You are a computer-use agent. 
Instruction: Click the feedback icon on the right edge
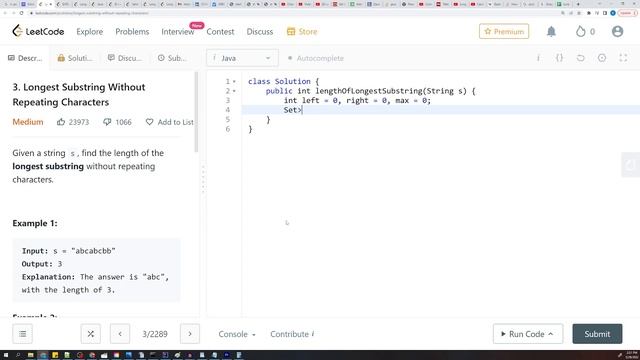[x=631, y=165]
